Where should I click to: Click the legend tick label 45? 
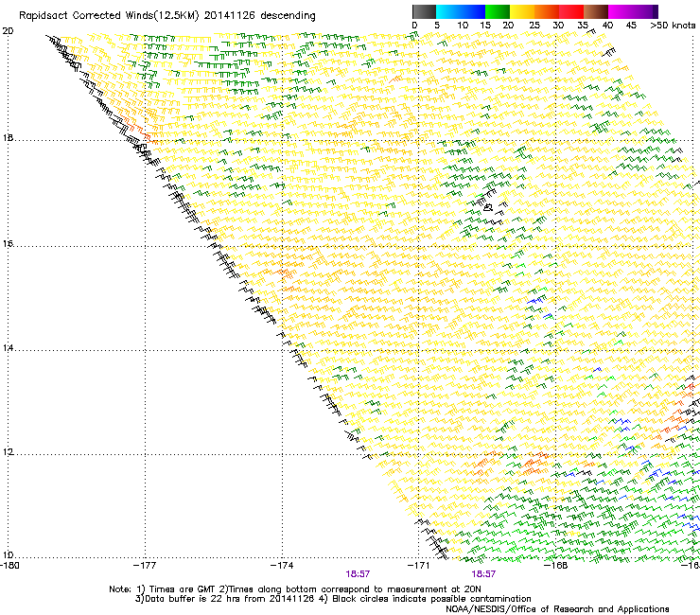pos(631,26)
